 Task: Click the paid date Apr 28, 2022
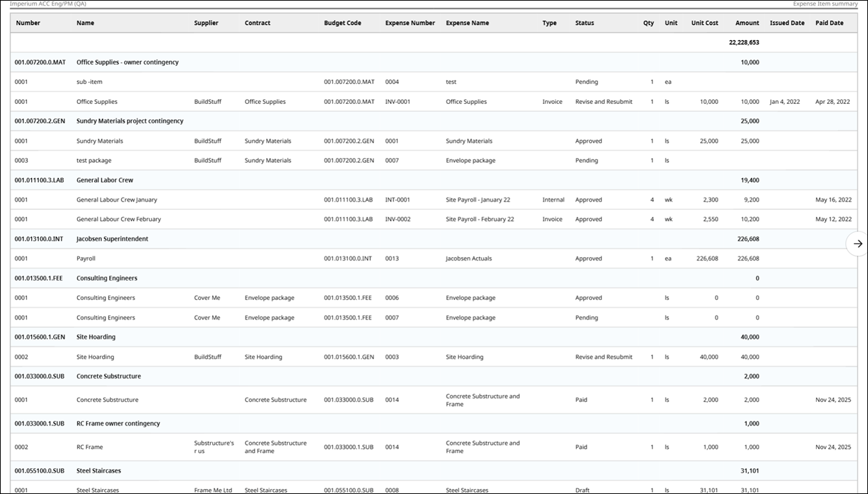pyautogui.click(x=833, y=101)
